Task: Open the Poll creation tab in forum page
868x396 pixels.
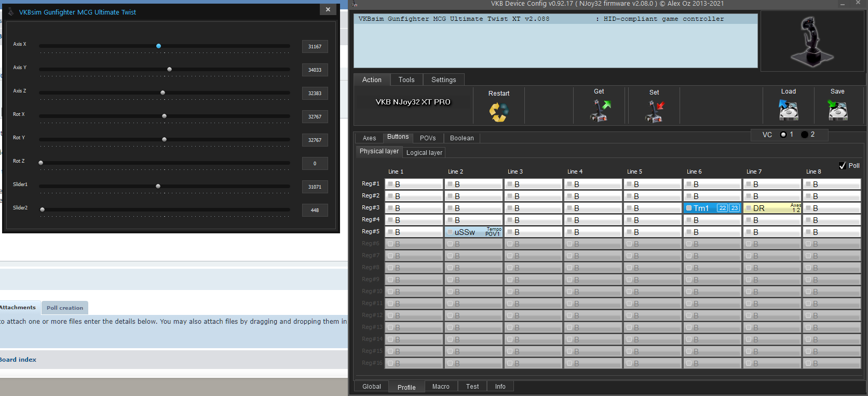Action: point(65,308)
